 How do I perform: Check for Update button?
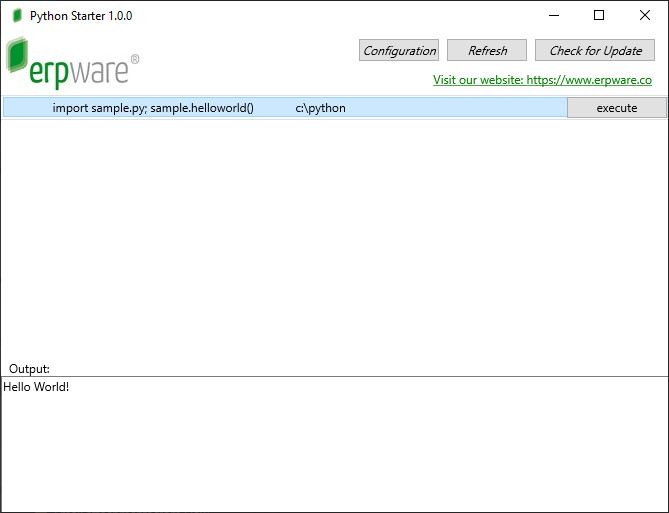coord(595,50)
